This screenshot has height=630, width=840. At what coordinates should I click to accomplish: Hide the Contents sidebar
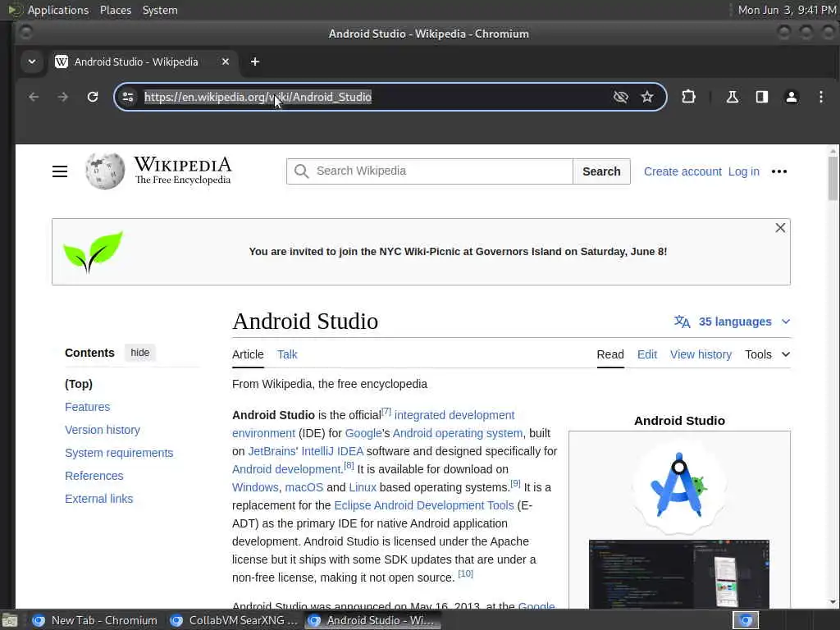(139, 353)
